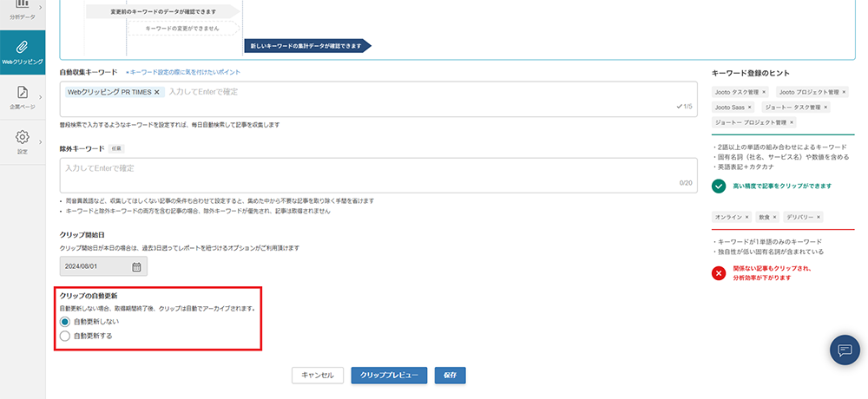Remove the Jooto Saas hint tag

[x=750, y=108]
